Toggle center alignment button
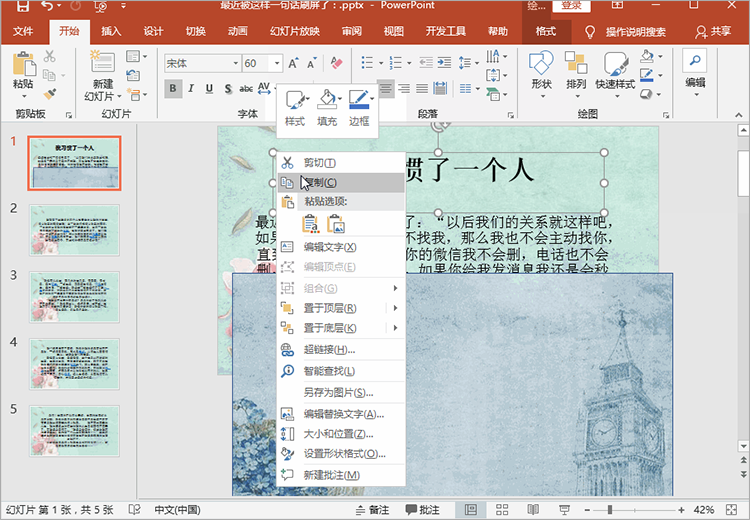Screen dimensions: 750x520 tap(386, 89)
